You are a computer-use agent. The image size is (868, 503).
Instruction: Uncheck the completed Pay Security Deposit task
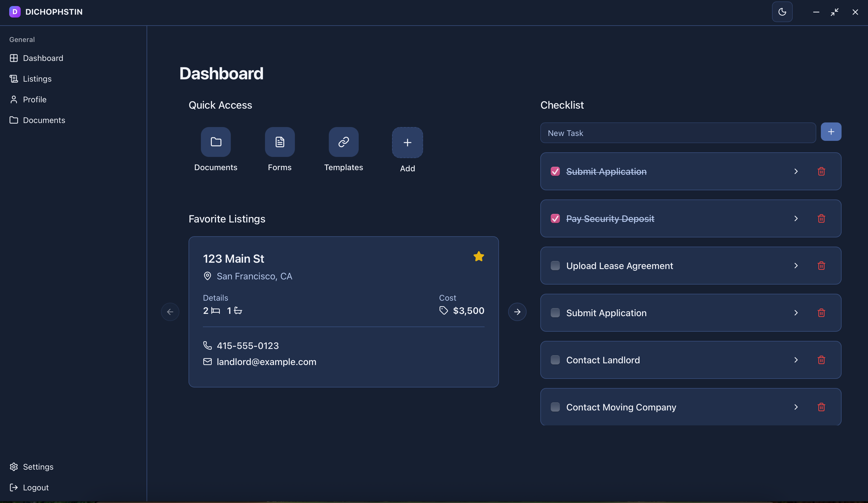(555, 218)
